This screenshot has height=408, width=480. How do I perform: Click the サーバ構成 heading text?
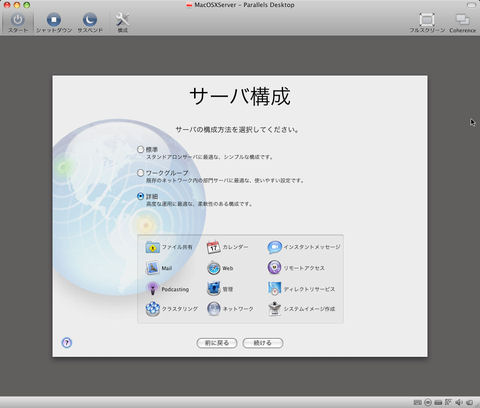[240, 97]
